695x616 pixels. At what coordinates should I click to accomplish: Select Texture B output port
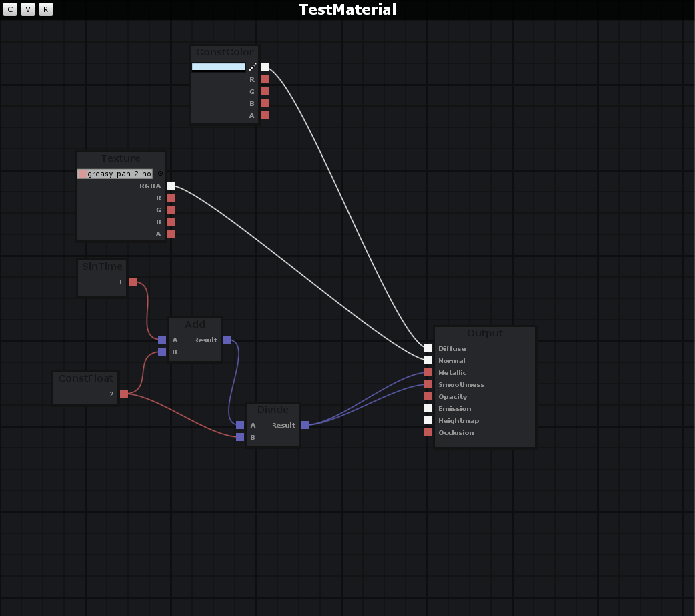[171, 222]
